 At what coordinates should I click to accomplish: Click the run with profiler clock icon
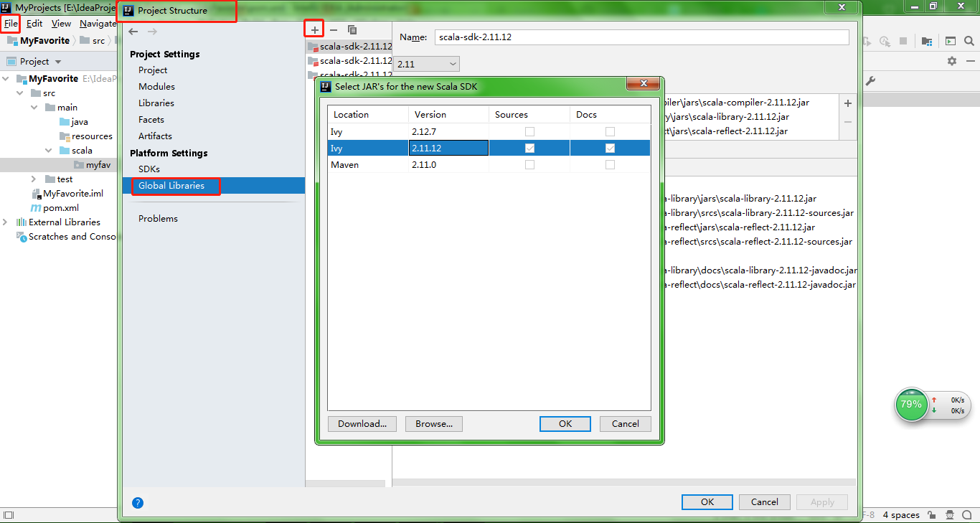885,42
